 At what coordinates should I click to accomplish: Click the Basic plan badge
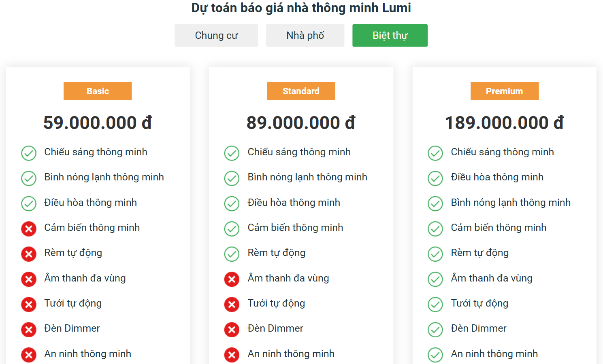(x=98, y=91)
